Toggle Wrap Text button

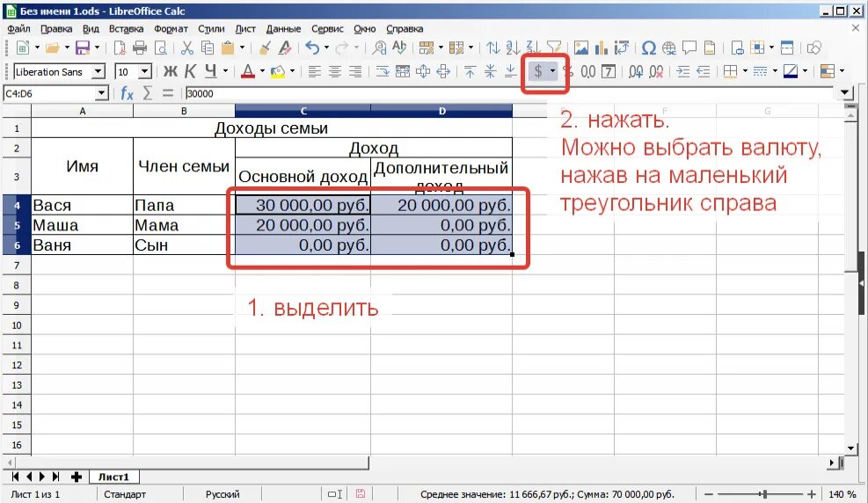(x=383, y=71)
